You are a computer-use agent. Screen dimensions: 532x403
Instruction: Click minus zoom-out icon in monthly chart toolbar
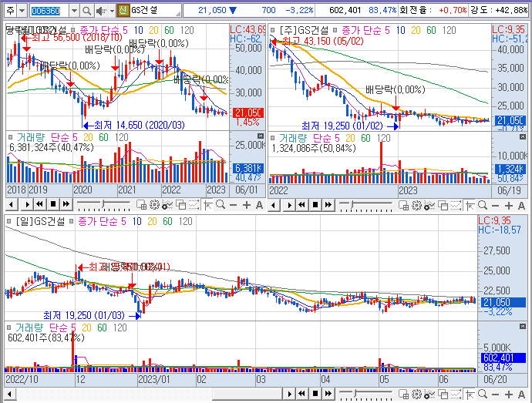point(233,205)
